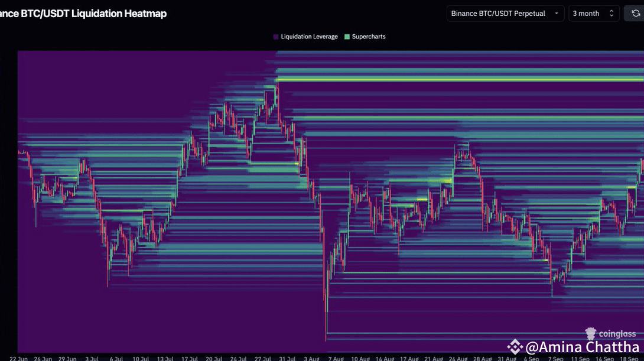Viewport: 644px width, 361px height.
Task: Click the 27 Jul date label
Action: [x=263, y=359]
